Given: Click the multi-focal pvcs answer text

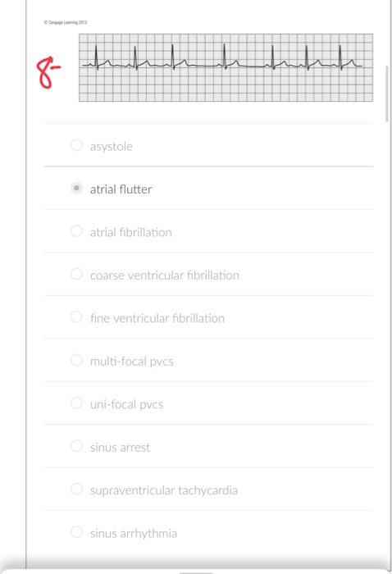Looking at the screenshot, I should (132, 362).
